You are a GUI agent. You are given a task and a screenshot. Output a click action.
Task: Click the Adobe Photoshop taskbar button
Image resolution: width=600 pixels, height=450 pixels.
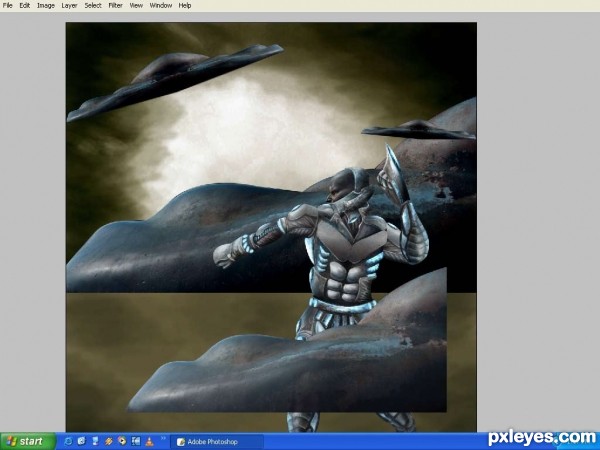[x=217, y=442]
